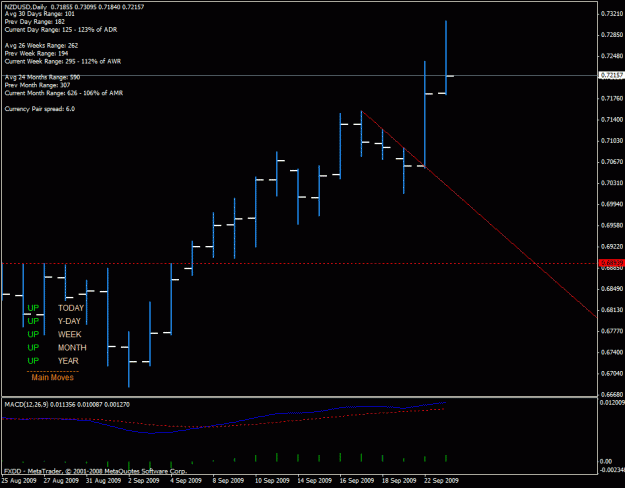
Task: Click the 0.70310 price axis label
Action: pos(612,183)
